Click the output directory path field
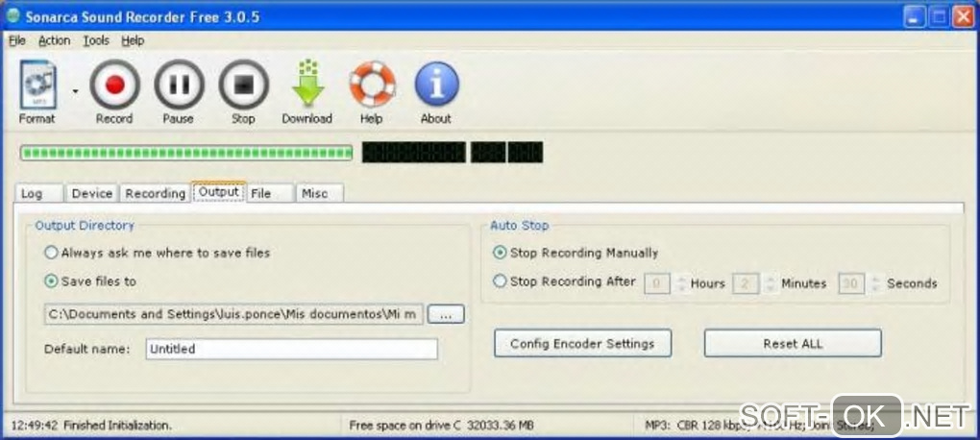This screenshot has height=440, width=980. pos(233,314)
